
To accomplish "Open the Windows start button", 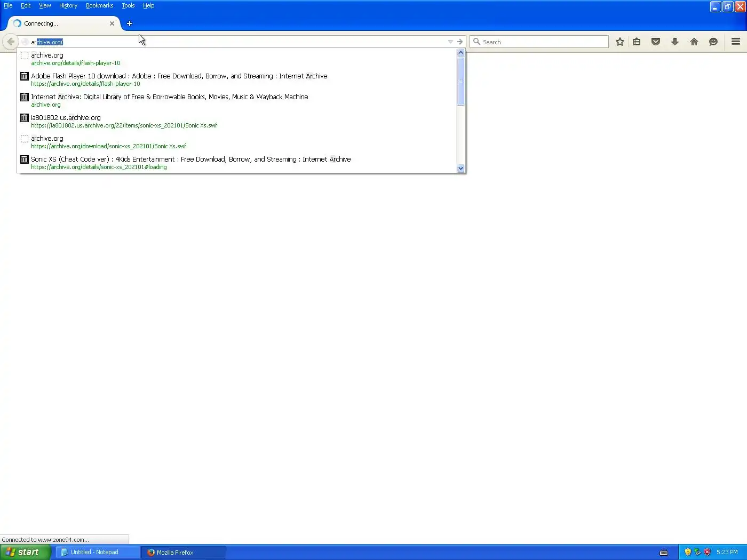I will point(26,552).
